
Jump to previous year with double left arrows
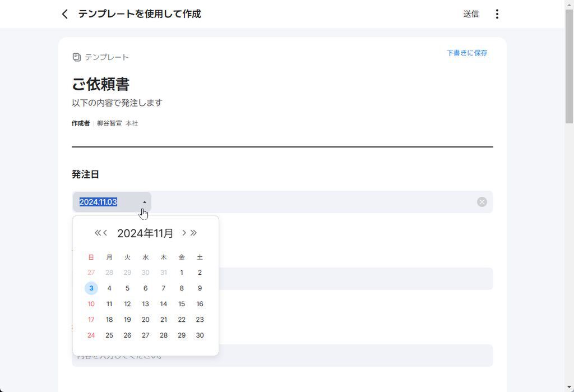[98, 233]
